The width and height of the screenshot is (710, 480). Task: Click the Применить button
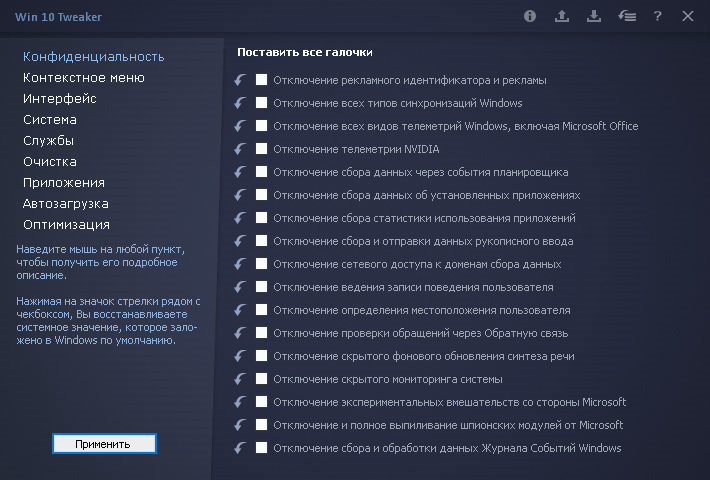104,444
